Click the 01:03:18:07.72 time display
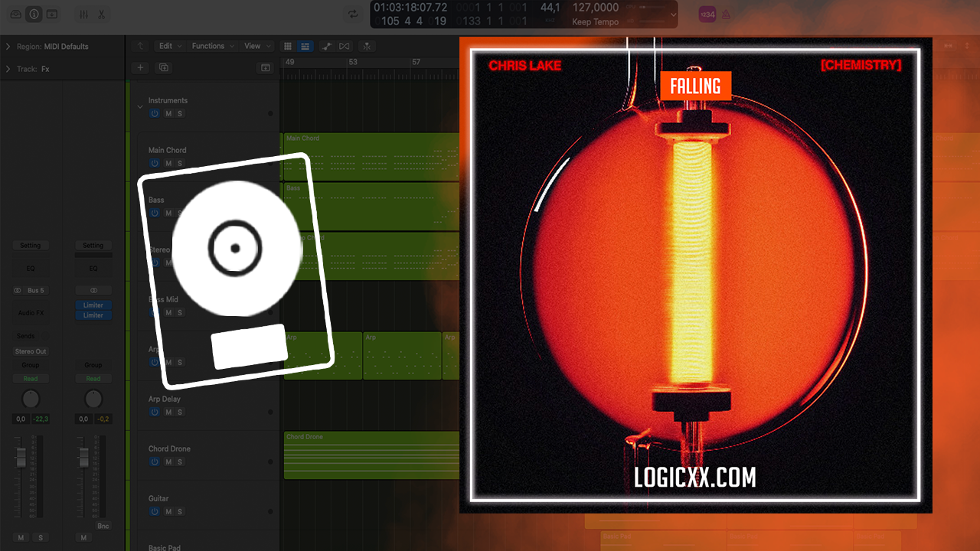This screenshot has width=980, height=551. [x=410, y=8]
